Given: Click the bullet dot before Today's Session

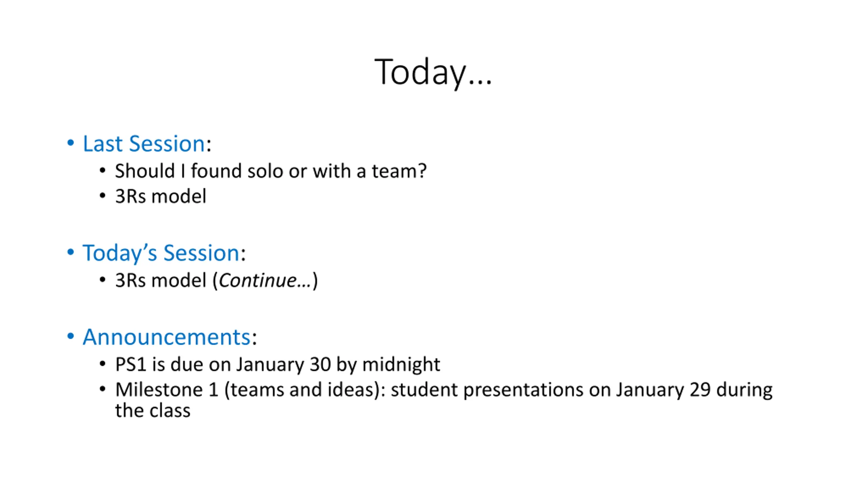Looking at the screenshot, I should [71, 252].
